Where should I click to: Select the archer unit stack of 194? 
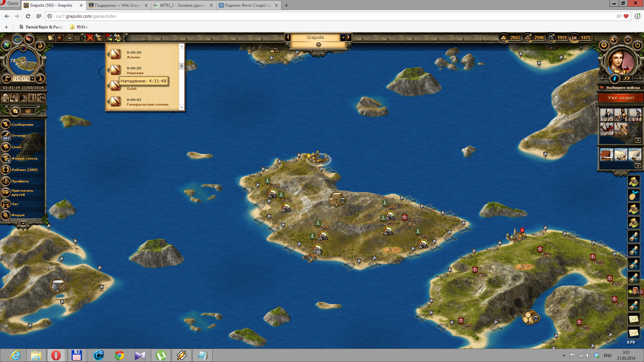pyautogui.click(x=635, y=115)
